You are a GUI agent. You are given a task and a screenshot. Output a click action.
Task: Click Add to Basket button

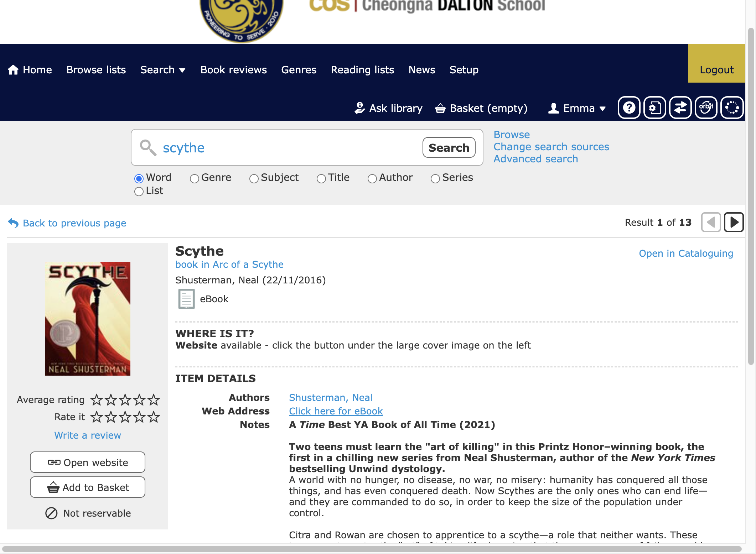[x=88, y=487]
